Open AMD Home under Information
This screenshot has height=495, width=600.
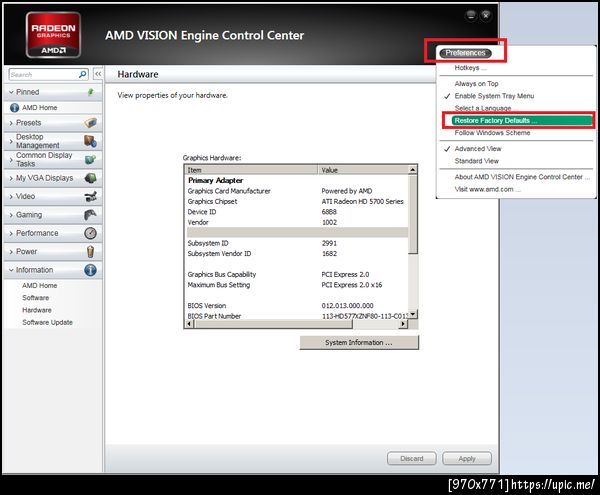(39, 286)
